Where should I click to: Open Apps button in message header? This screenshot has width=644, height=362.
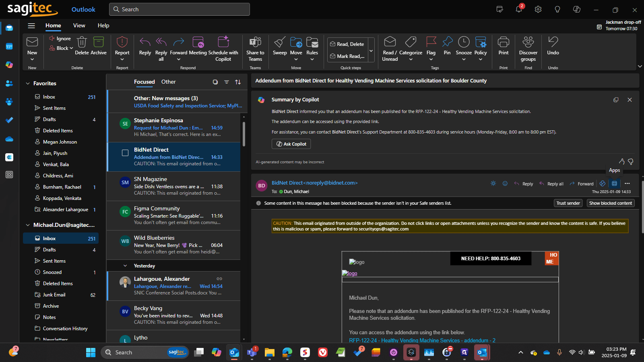pos(614,183)
